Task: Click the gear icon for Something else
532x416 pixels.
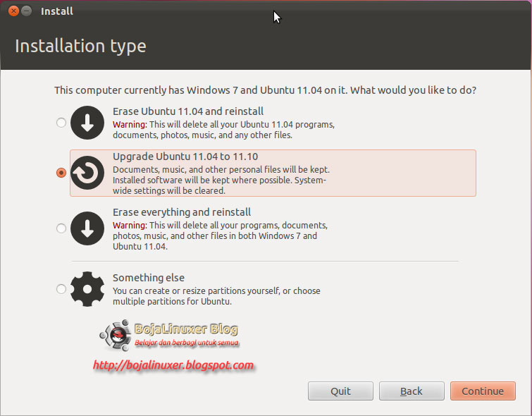Action: (87, 289)
